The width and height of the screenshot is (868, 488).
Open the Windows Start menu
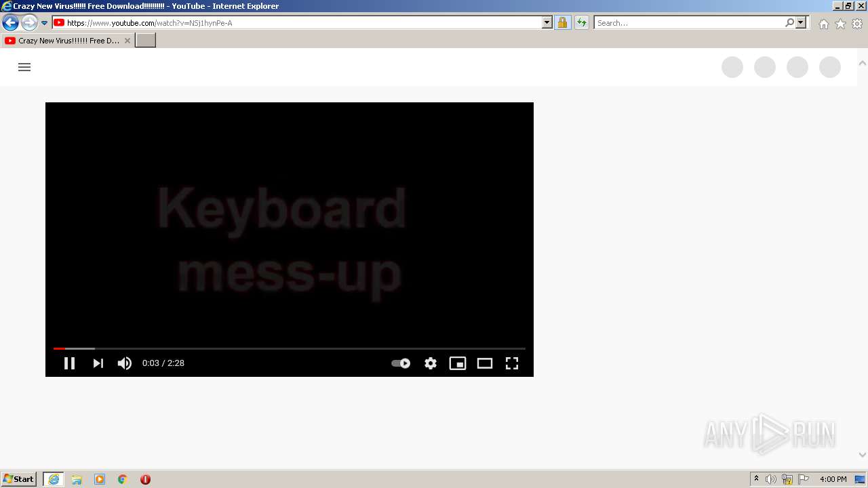19,479
